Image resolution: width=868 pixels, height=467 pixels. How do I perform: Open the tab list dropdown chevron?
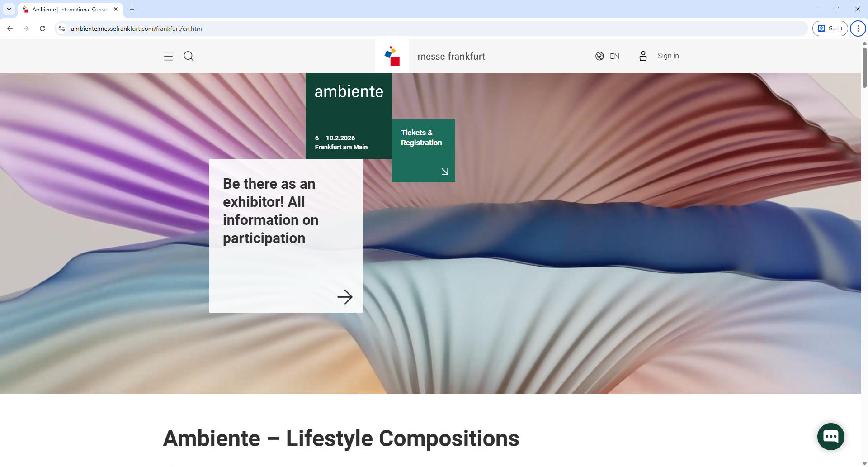tap(9, 9)
